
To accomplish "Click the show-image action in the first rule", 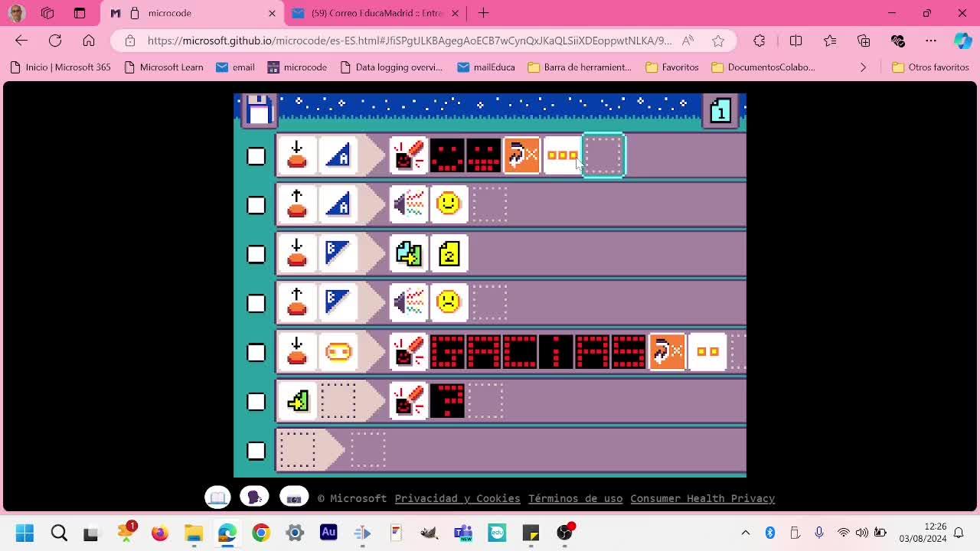I will [409, 156].
